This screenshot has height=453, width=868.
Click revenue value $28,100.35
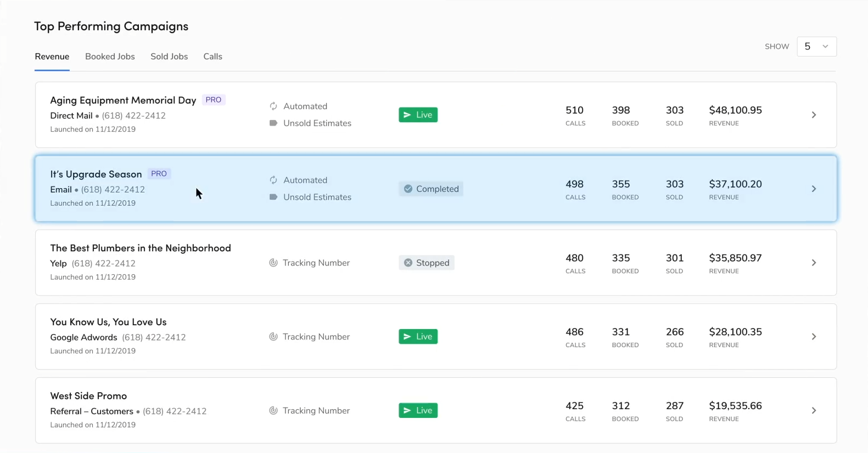tap(735, 332)
